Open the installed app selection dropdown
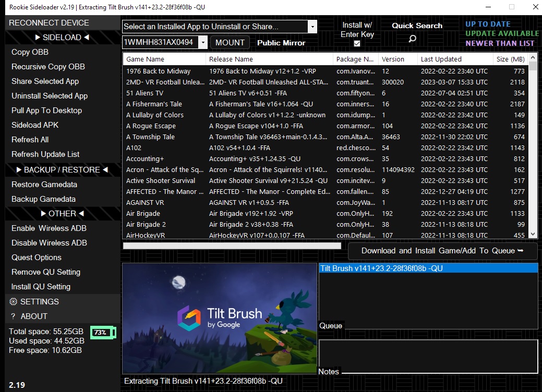This screenshot has width=542, height=392. (312, 27)
